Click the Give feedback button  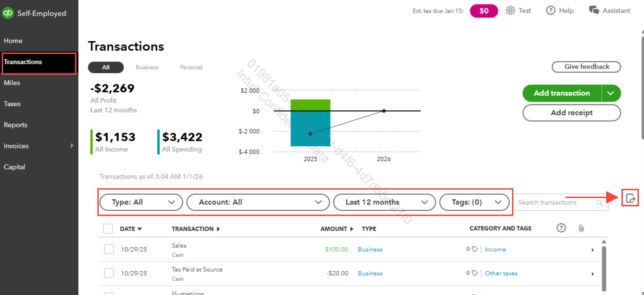pos(586,67)
